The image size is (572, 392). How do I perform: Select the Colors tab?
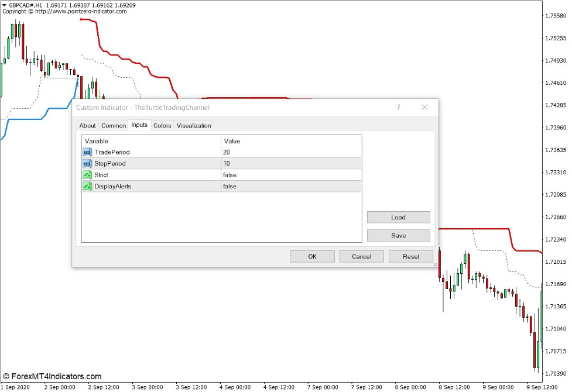(162, 126)
